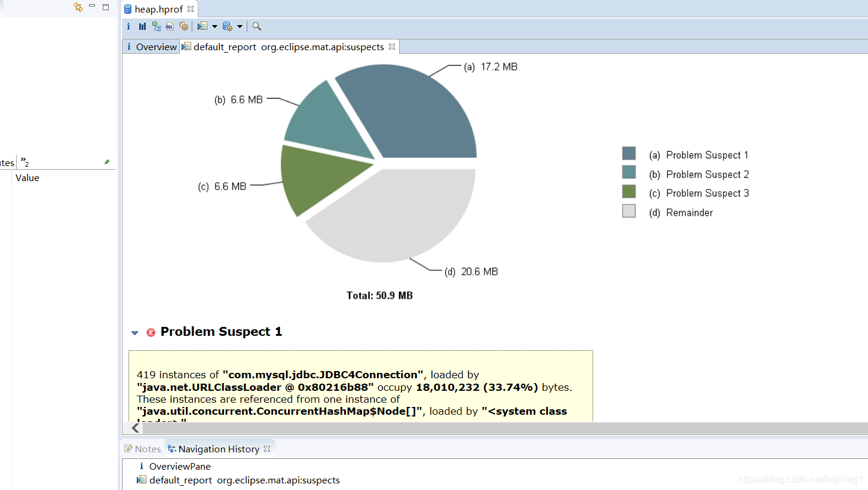Click the horizontal scrollbar left arrow
868x490 pixels.
click(136, 428)
